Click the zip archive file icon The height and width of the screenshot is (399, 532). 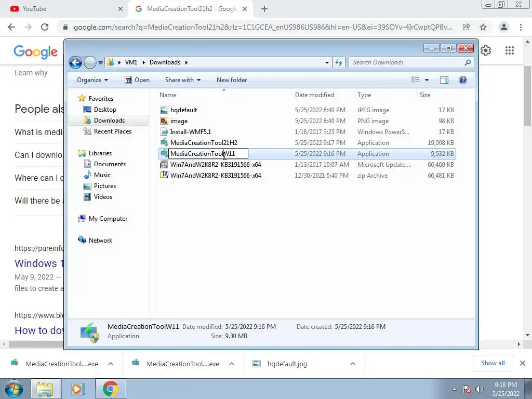pos(164,175)
